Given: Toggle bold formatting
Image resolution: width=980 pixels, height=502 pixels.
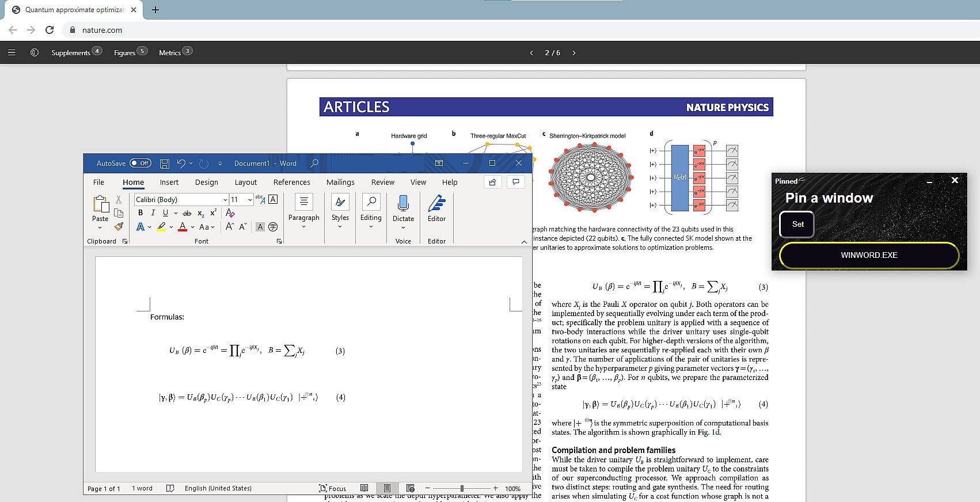Looking at the screenshot, I should tap(140, 213).
